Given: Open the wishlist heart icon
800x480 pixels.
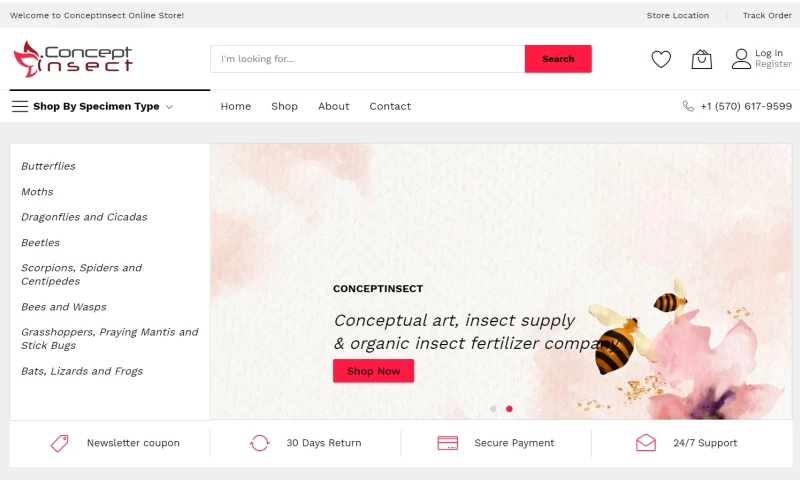Looking at the screenshot, I should [x=661, y=59].
